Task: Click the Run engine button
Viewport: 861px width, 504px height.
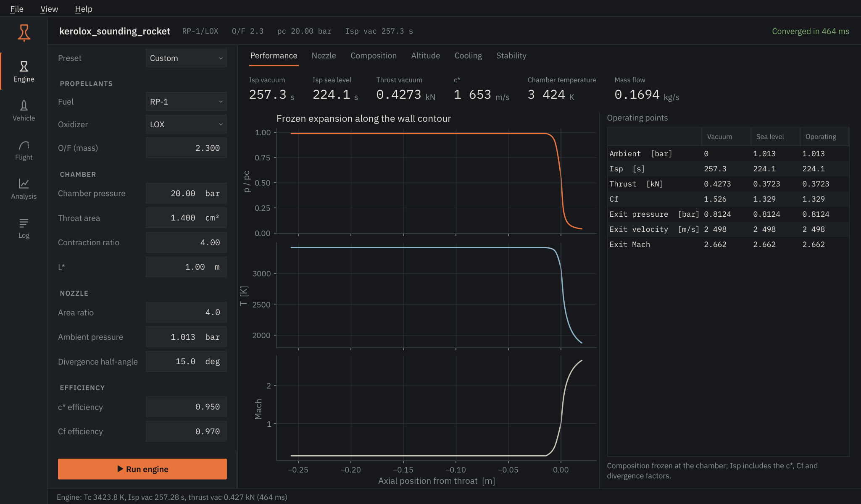Action: pos(142,469)
